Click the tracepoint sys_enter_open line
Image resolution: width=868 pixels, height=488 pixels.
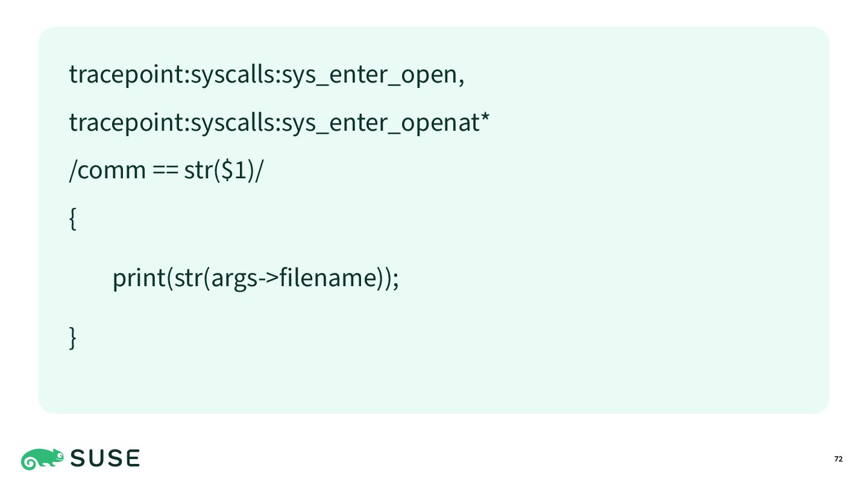pos(267,75)
